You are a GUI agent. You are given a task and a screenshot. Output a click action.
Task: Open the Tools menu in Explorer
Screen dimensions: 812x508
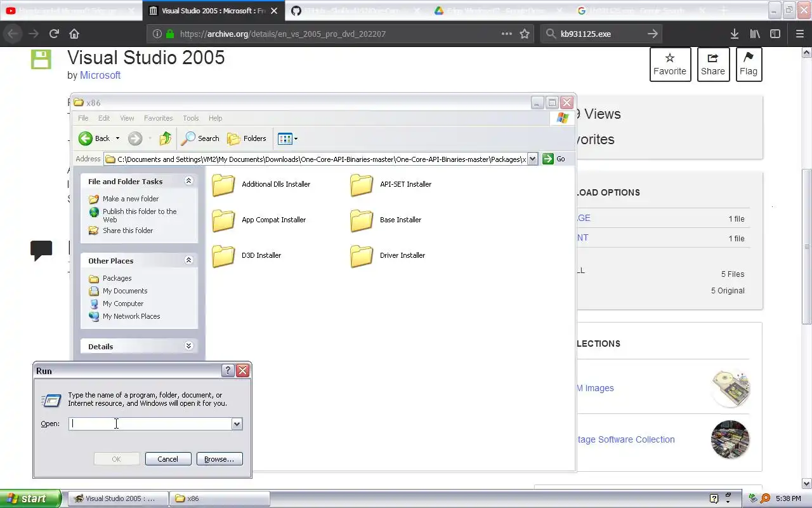(x=191, y=118)
